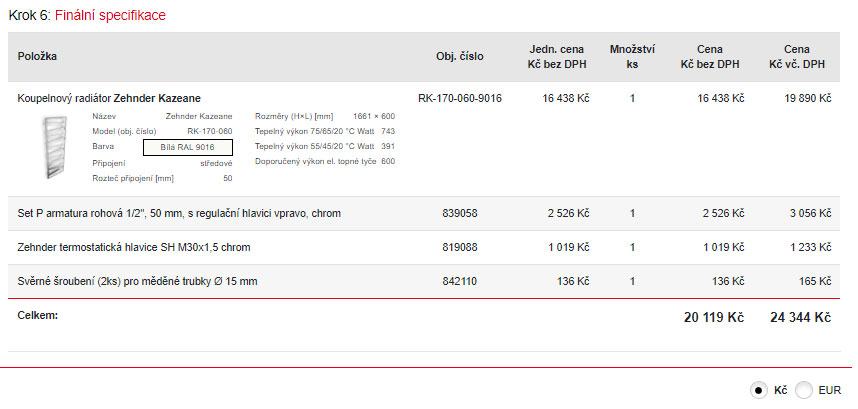
Task: Click the price 165 Kč with VAT
Action: pyautogui.click(x=816, y=281)
